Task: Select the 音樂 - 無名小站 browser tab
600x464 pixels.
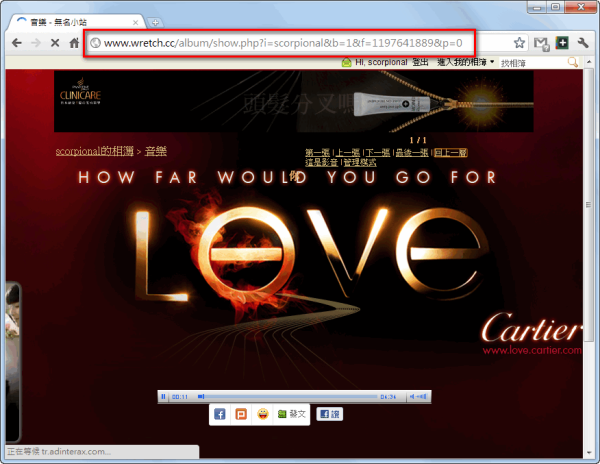Action: (x=77, y=22)
